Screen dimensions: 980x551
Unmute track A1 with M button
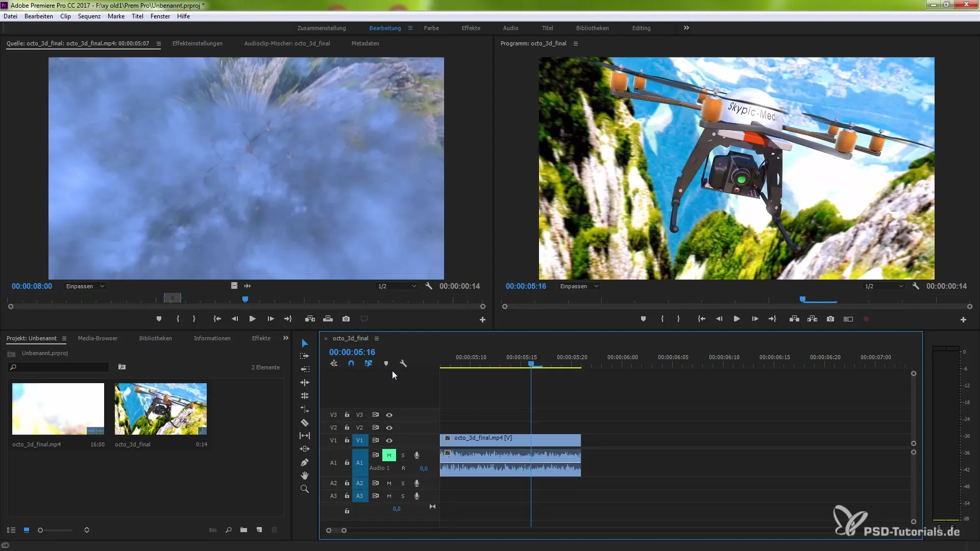(389, 455)
